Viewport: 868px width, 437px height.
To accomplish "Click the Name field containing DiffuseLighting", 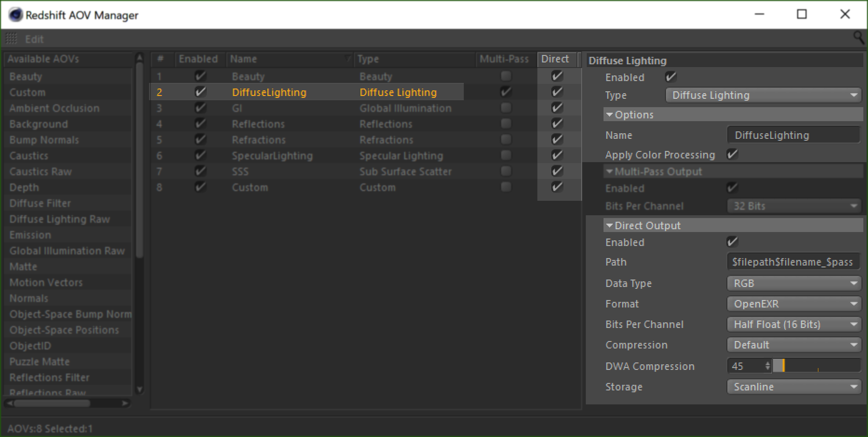I will pos(794,135).
